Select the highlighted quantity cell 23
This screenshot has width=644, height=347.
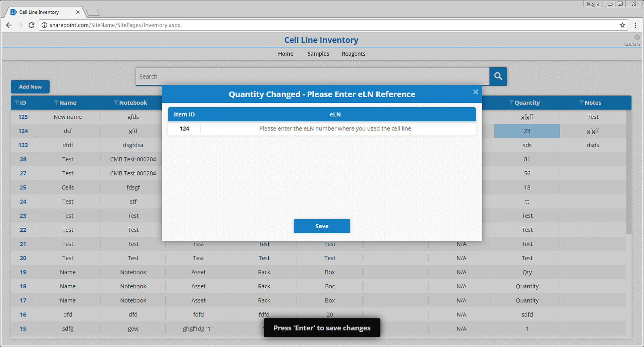pos(527,131)
